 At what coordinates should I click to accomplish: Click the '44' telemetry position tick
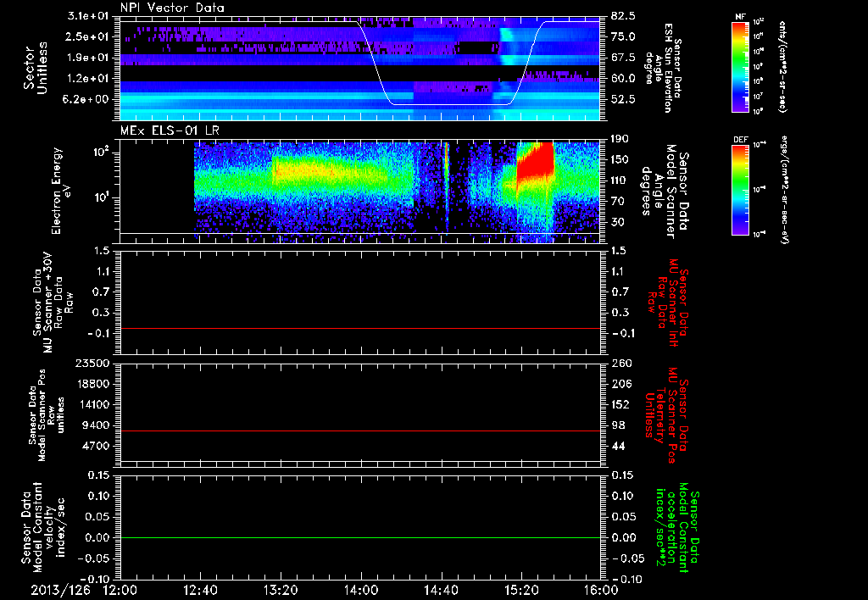[x=617, y=446]
